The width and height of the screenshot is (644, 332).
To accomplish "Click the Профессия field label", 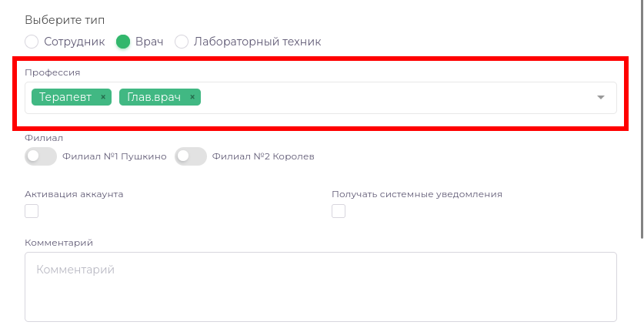I will (52, 72).
